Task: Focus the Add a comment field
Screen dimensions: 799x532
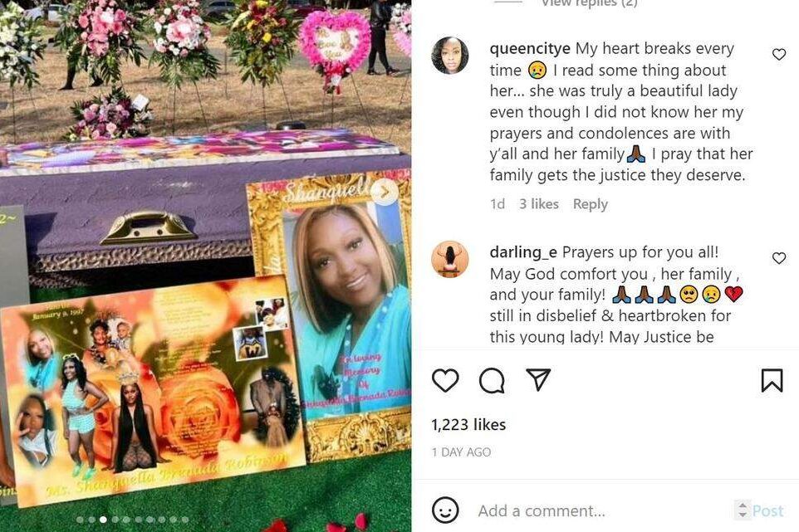Action: [601, 510]
